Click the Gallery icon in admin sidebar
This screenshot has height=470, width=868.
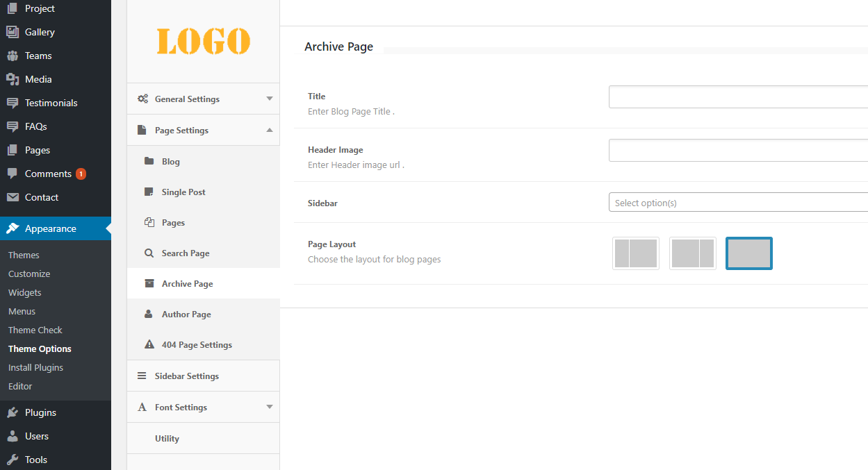click(13, 32)
